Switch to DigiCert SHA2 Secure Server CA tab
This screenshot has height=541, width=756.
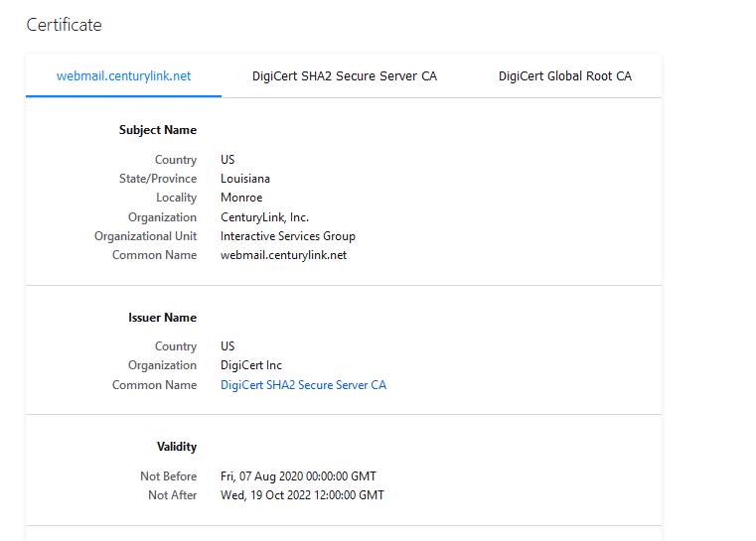[x=345, y=76]
